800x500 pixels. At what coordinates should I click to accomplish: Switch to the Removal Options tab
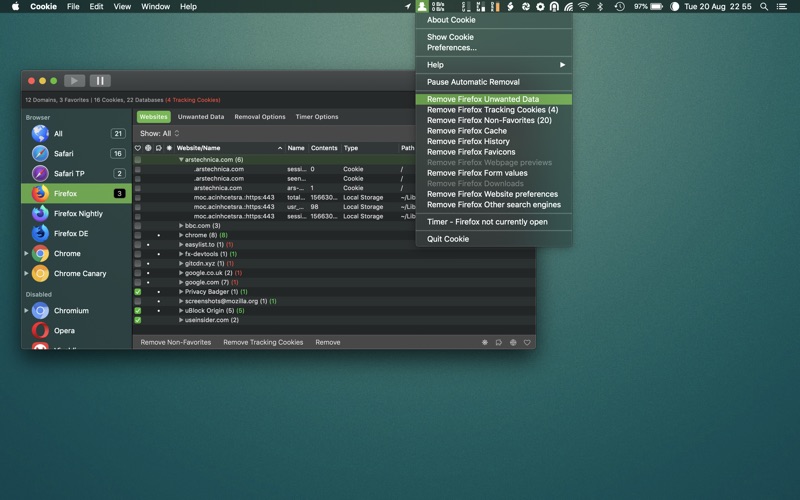259,117
